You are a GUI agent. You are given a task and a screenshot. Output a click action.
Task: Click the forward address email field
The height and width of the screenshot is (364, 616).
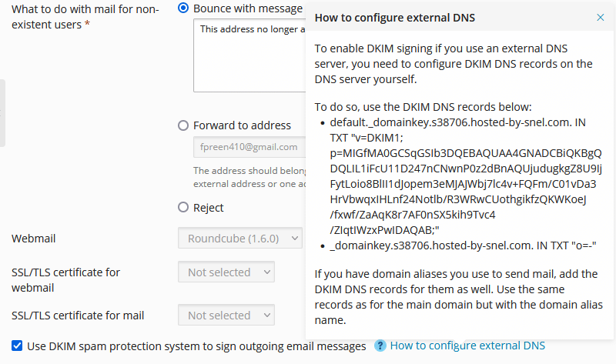(x=249, y=147)
